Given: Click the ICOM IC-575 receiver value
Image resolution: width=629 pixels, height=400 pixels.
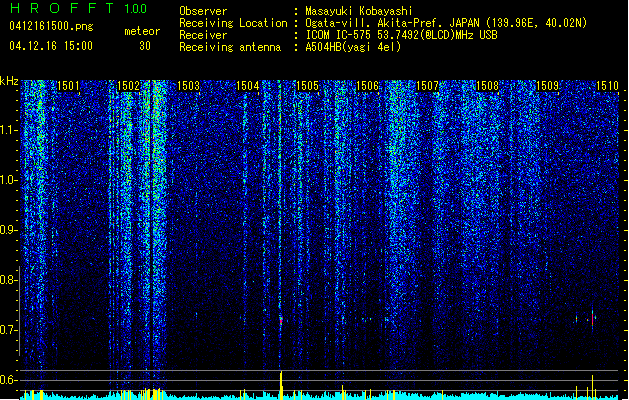Looking at the screenshot, I should pyautogui.click(x=401, y=35).
